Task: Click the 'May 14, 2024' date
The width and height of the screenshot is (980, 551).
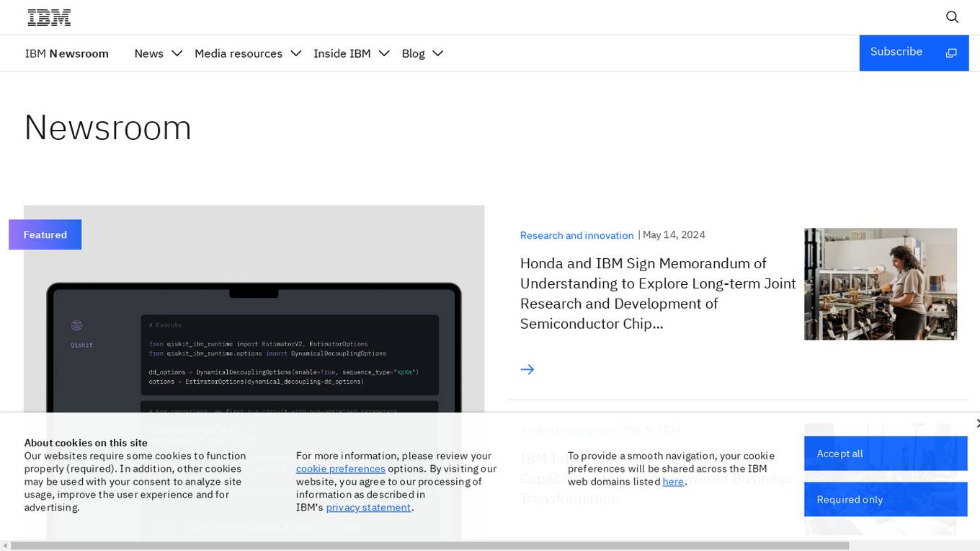Action: [674, 235]
